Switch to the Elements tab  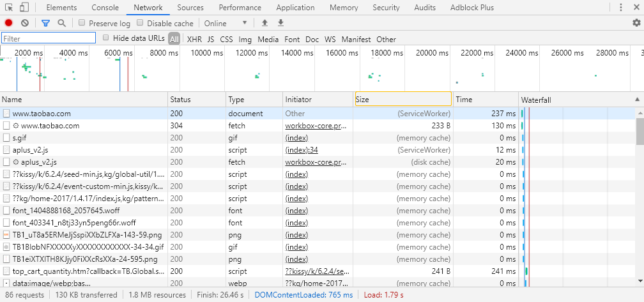[61, 8]
